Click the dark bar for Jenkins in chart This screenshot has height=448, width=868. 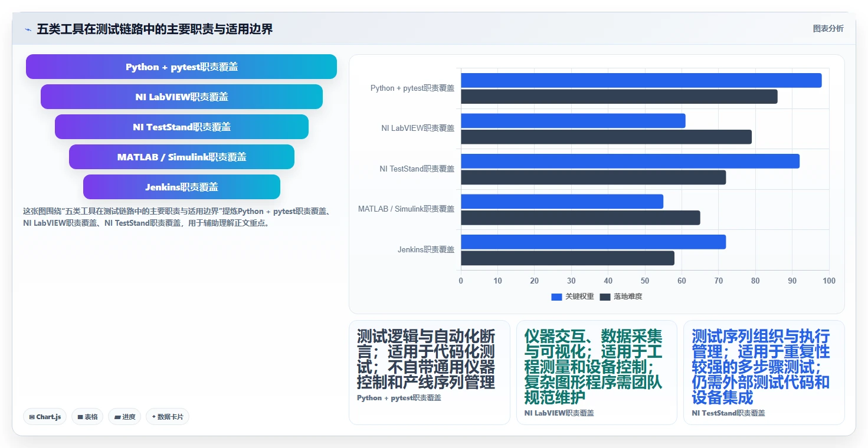568,258
